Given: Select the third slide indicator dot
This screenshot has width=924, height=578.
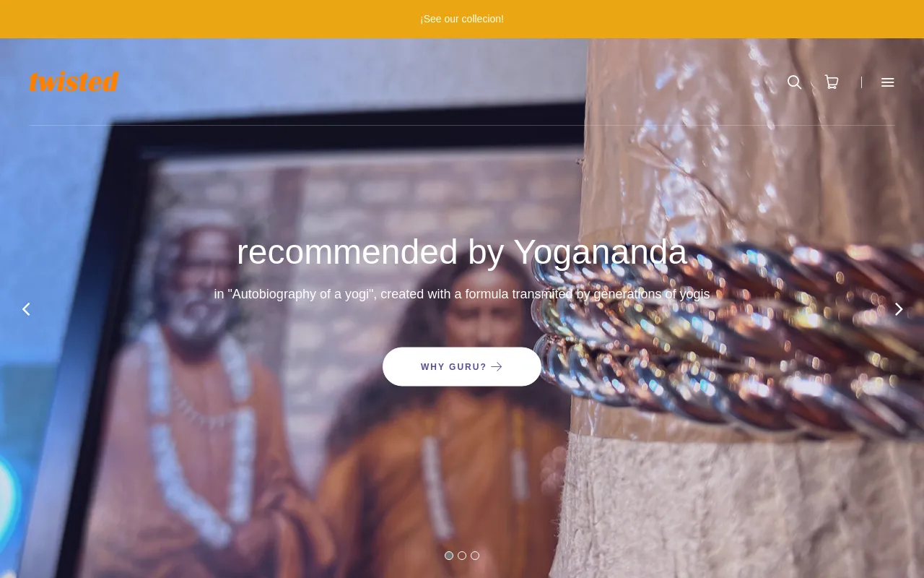Looking at the screenshot, I should (x=475, y=556).
